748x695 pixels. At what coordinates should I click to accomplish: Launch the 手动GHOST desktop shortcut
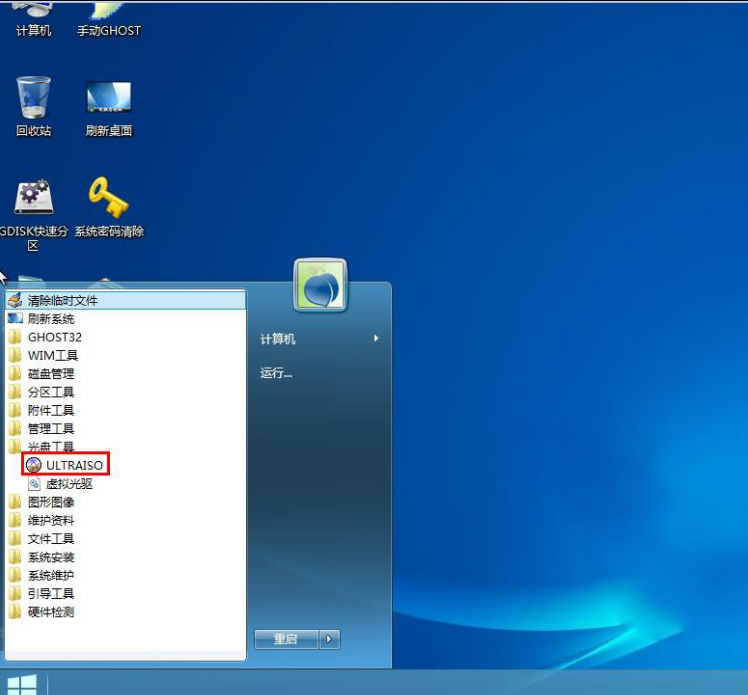point(109,19)
